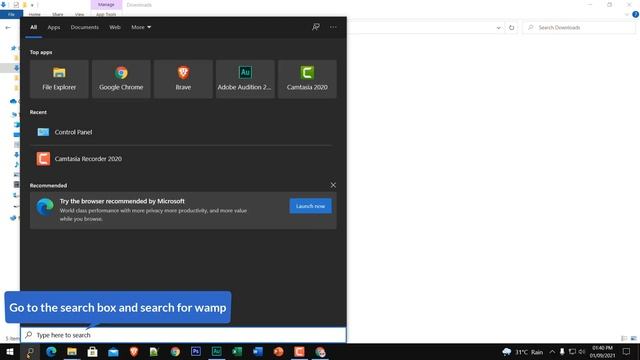This screenshot has height=360, width=640.
Task: Click the Search Downloads box
Action: pyautogui.click(x=579, y=27)
